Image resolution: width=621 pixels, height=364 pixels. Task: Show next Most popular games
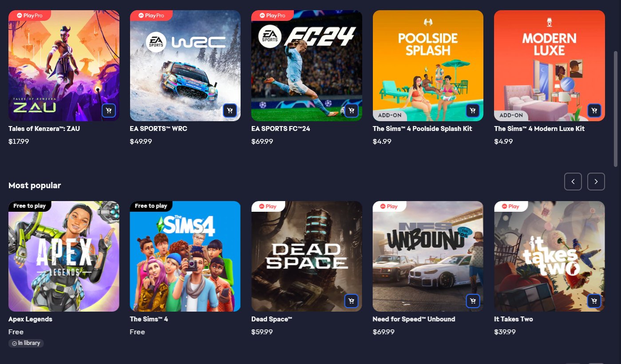click(x=596, y=182)
